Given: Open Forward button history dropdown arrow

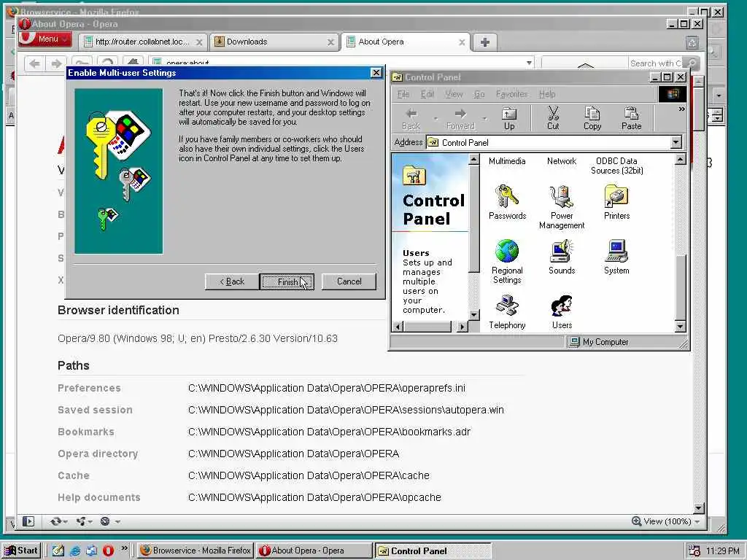Looking at the screenshot, I should pyautogui.click(x=484, y=118).
